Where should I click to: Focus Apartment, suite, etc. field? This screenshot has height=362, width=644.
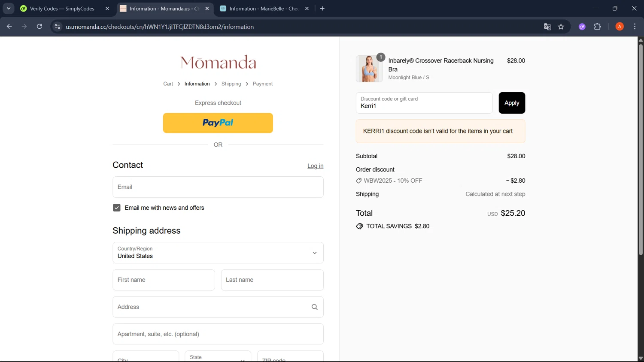218,334
